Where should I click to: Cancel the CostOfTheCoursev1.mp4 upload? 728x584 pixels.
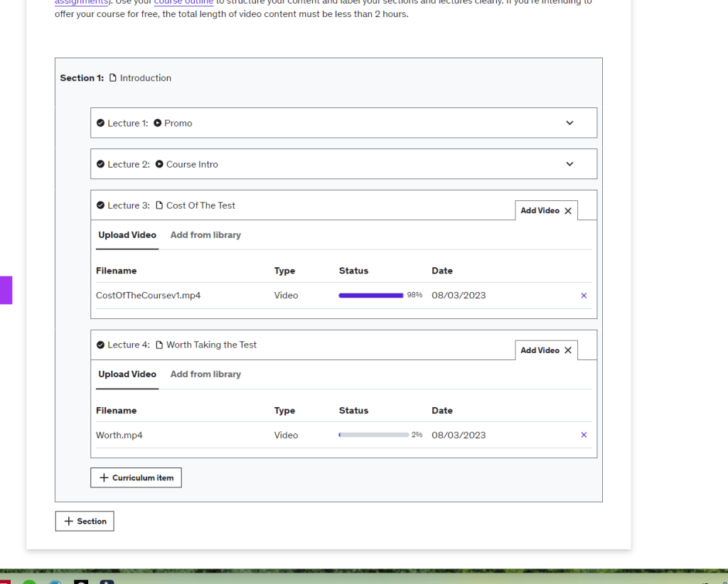pos(584,296)
